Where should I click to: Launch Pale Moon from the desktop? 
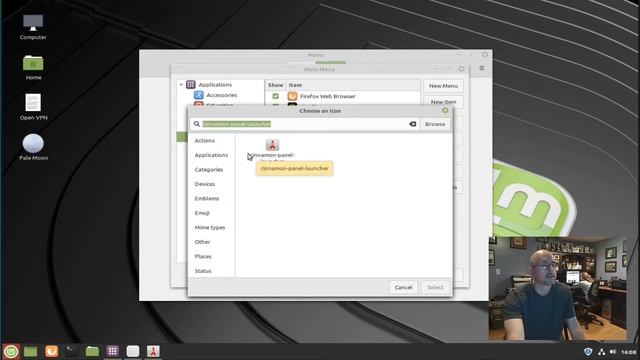click(x=33, y=147)
